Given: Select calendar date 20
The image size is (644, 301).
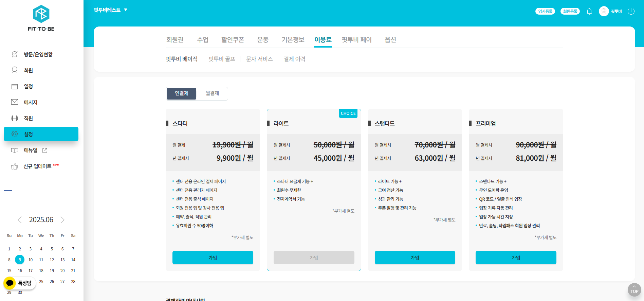Looking at the screenshot, I should [62, 270].
